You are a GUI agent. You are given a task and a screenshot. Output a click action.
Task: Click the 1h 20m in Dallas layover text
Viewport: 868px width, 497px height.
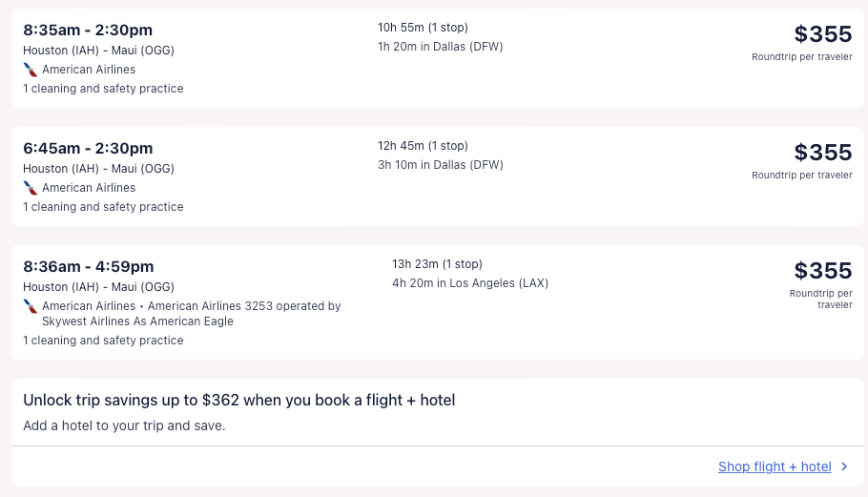[x=440, y=47]
